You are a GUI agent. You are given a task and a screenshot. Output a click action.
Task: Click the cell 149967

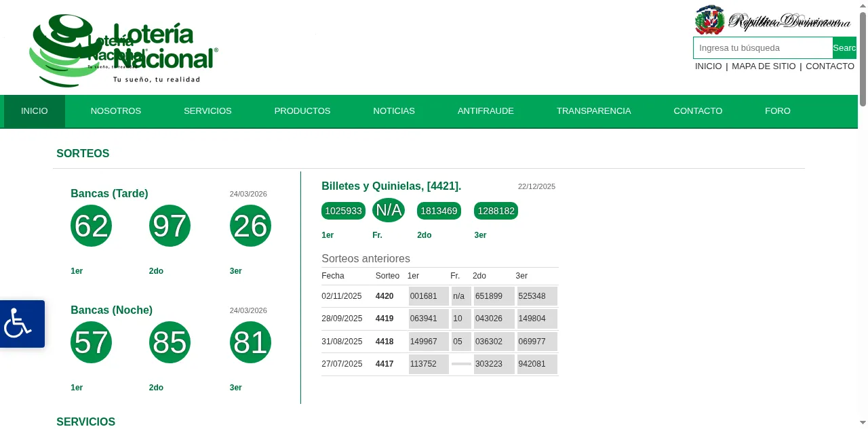point(429,342)
